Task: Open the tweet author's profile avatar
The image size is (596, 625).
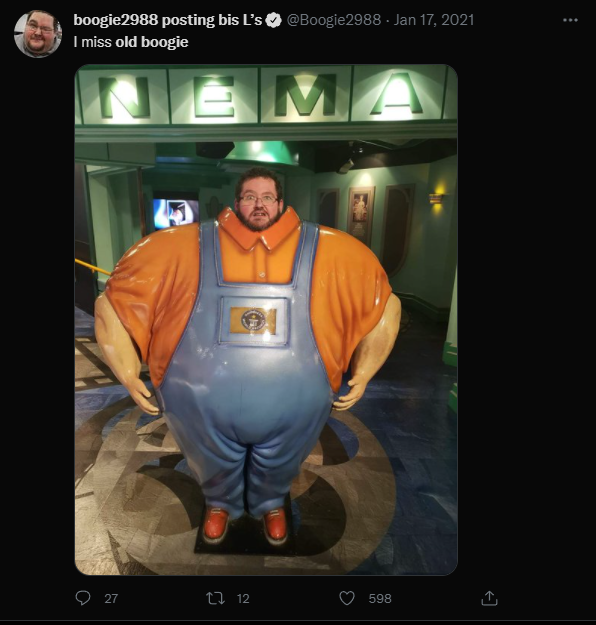Action: [38, 34]
